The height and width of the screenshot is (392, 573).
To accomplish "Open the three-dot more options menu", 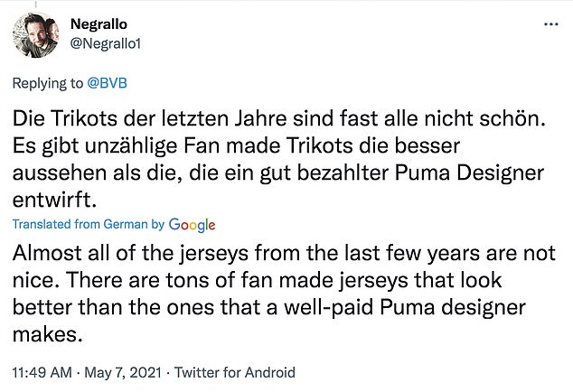I will point(550,25).
